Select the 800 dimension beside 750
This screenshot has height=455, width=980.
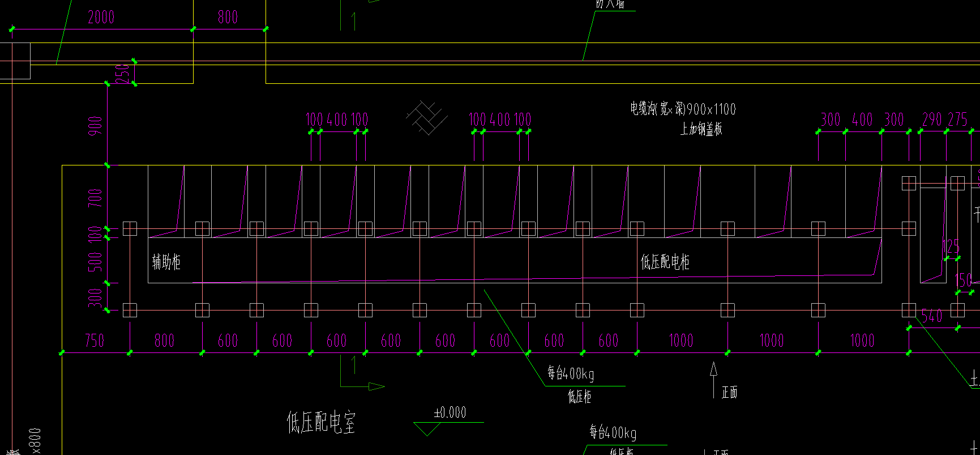click(165, 341)
